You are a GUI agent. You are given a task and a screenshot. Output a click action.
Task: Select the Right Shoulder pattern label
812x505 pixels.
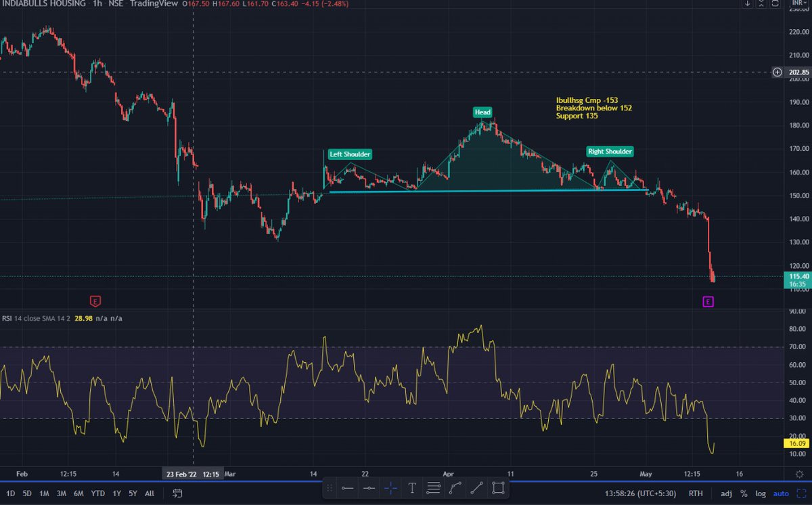[610, 152]
